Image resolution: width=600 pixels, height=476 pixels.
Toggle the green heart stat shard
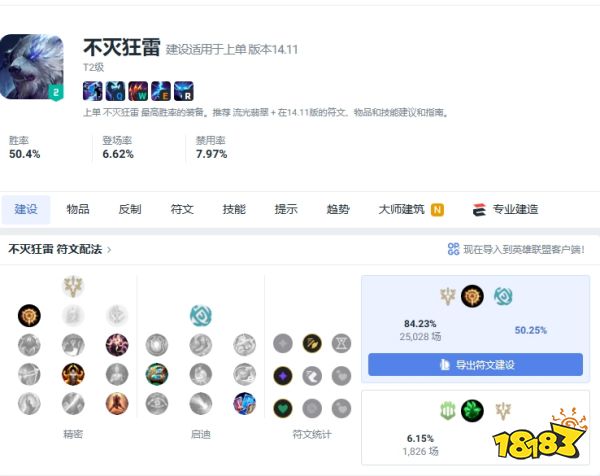283,408
